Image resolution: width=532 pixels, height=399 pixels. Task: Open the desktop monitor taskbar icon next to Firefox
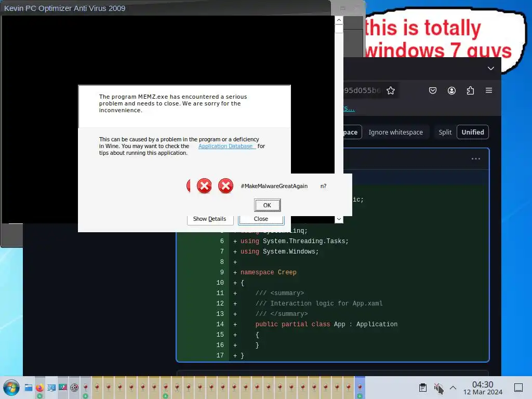click(51, 388)
